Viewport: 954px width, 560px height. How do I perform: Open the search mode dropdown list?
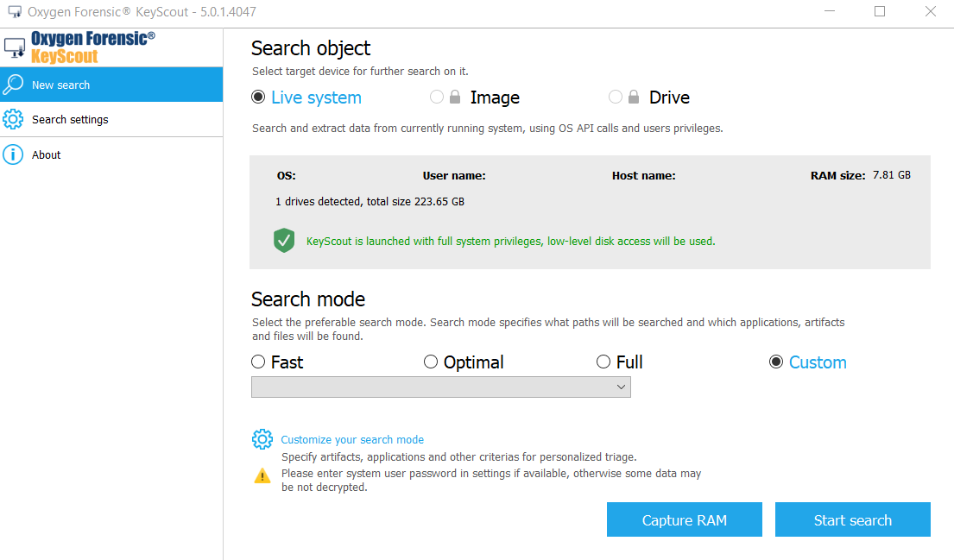tap(441, 387)
